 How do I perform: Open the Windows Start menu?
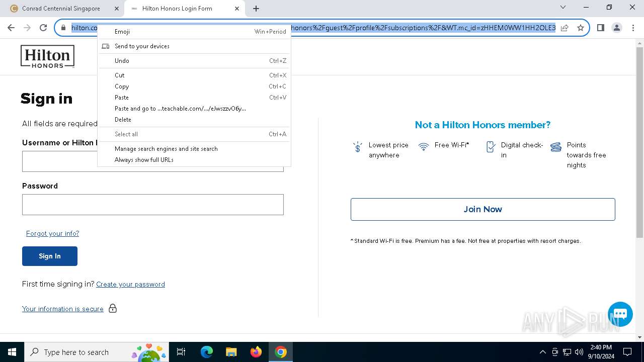(12, 352)
